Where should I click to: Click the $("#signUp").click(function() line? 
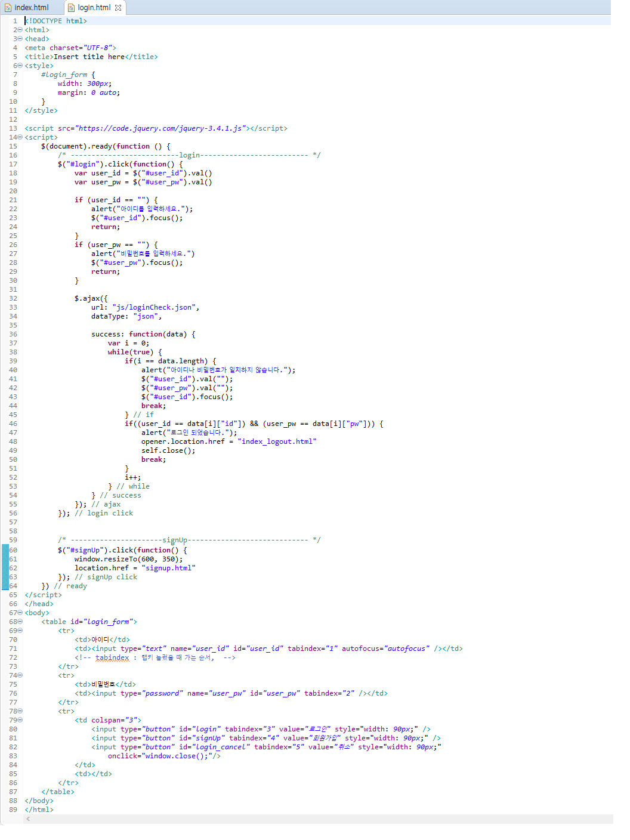pos(122,550)
